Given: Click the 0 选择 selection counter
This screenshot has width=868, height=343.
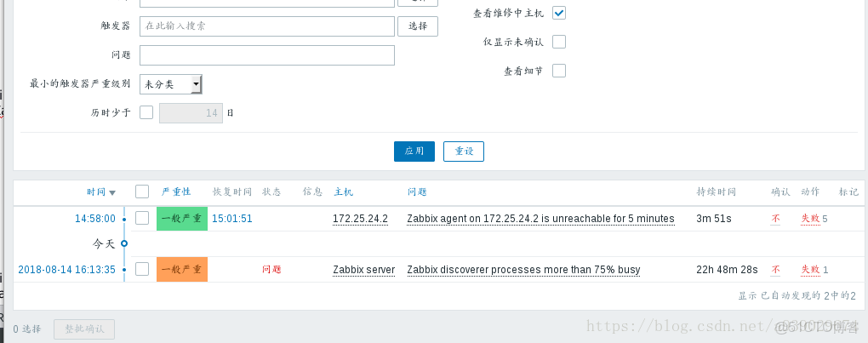Looking at the screenshot, I should 27,329.
